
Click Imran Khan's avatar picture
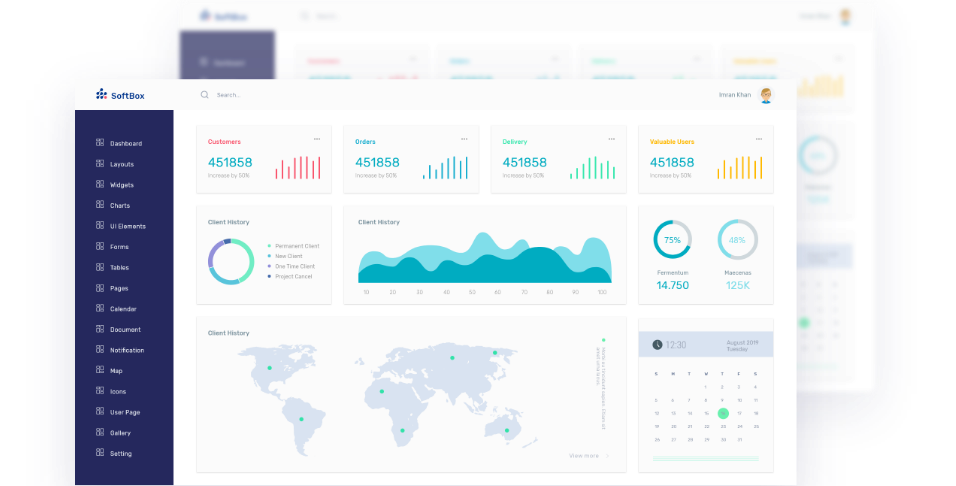766,95
